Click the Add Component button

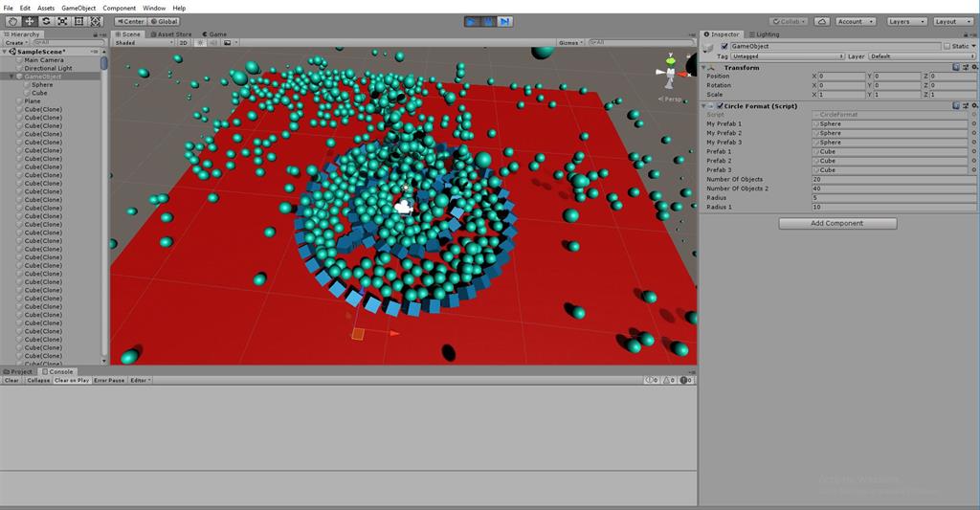tap(837, 223)
